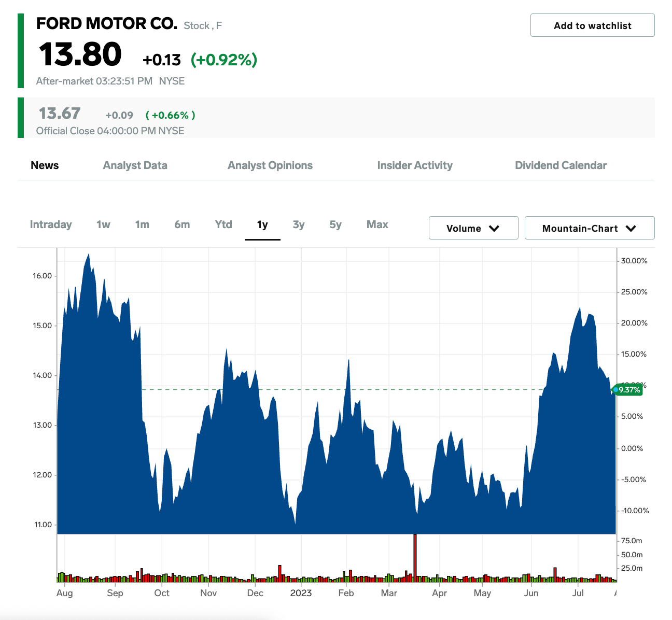Select the Ytd time range

223,224
